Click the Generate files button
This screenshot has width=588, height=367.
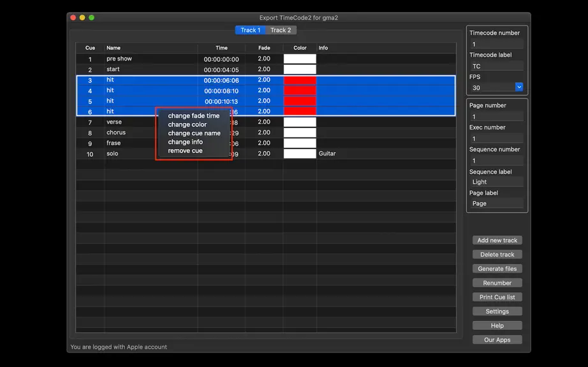coord(497,268)
